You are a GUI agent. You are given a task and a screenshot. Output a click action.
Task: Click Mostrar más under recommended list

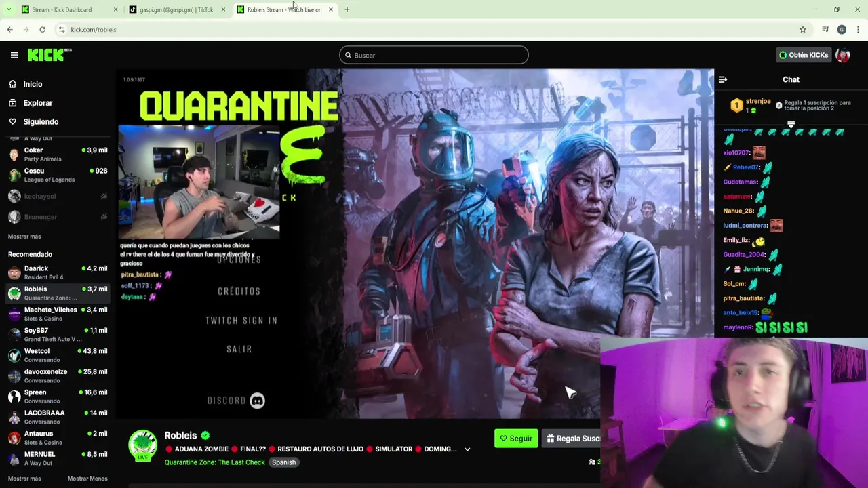24,479
